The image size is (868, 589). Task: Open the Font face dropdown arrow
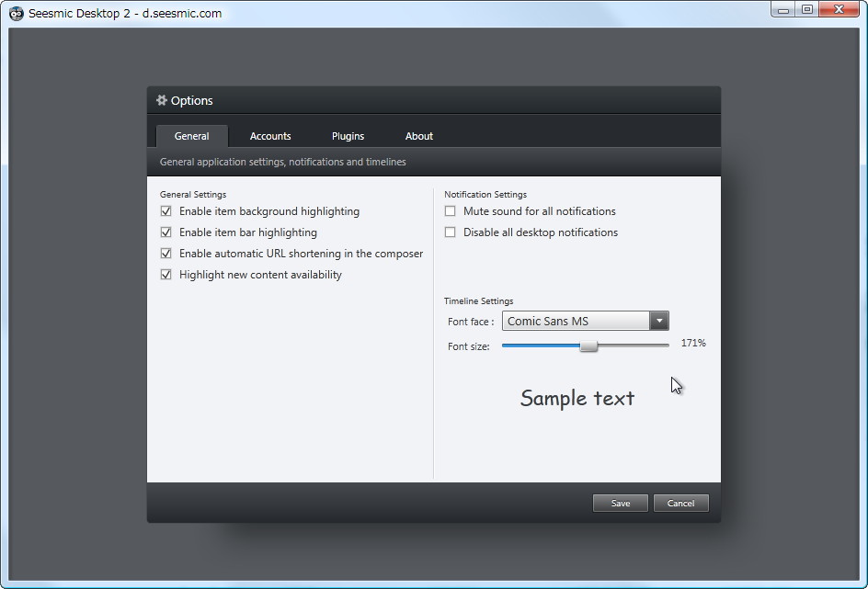pyautogui.click(x=658, y=321)
